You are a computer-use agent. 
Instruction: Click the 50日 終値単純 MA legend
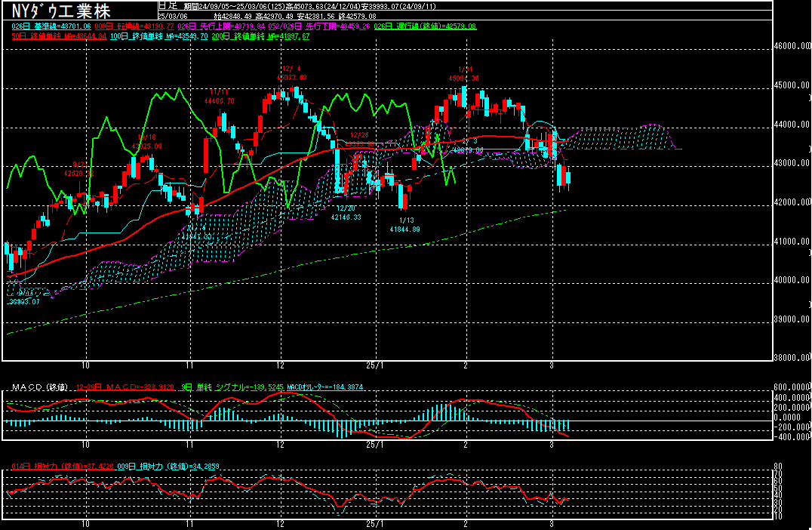59,36
